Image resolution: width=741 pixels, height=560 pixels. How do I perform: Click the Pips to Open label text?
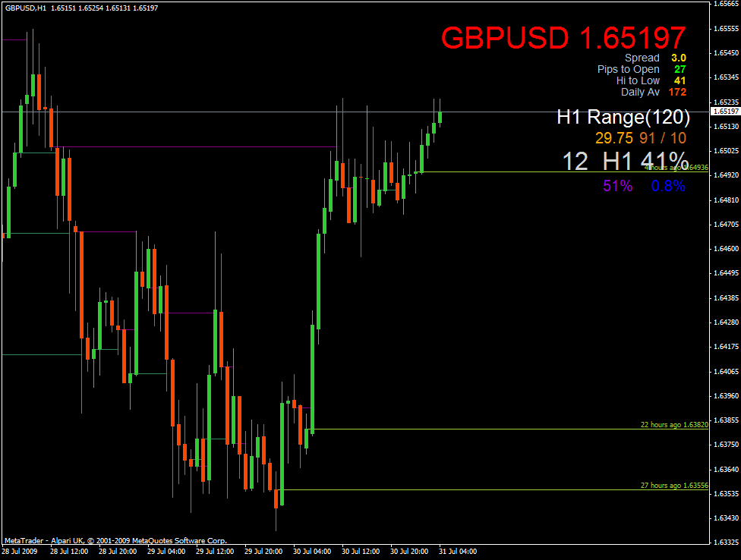click(628, 69)
